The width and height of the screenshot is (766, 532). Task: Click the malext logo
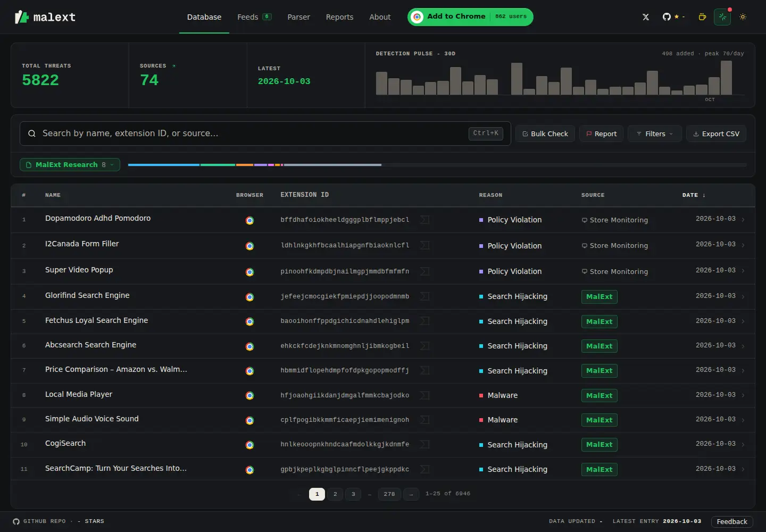[x=45, y=17]
